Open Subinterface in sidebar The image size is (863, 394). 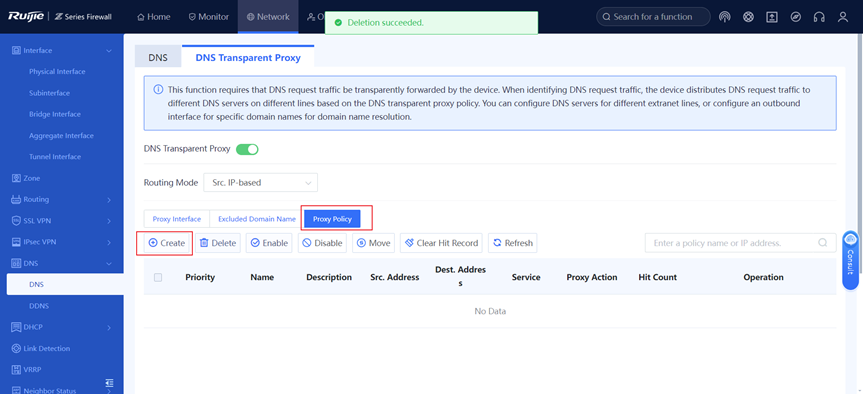point(50,93)
